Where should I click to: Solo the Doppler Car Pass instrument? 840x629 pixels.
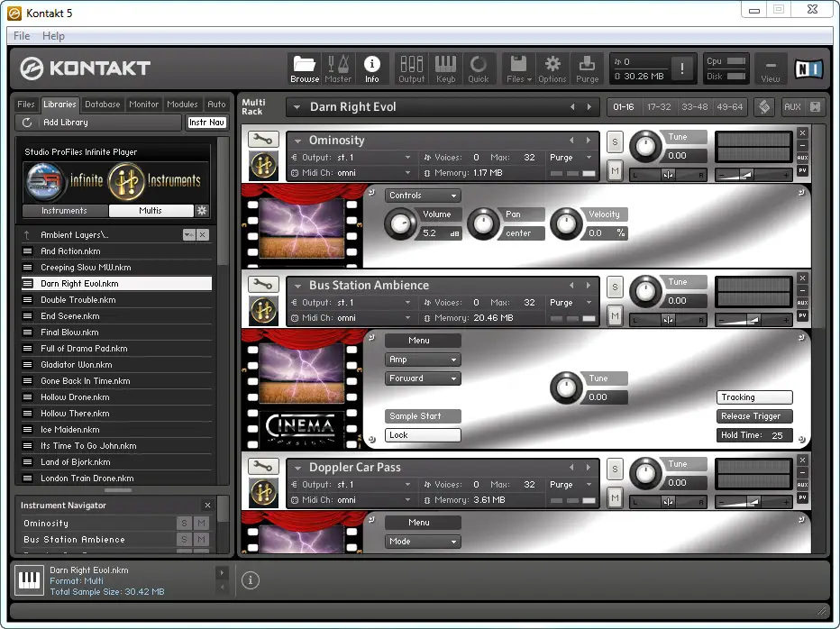615,469
